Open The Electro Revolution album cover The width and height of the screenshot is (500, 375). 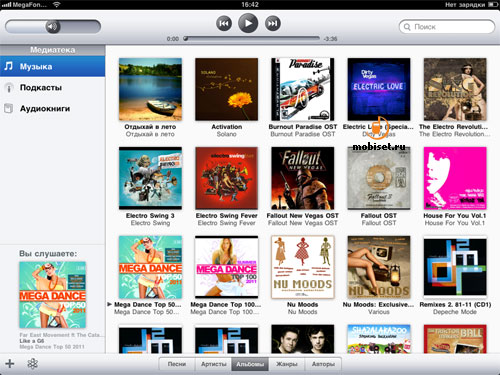(x=455, y=89)
